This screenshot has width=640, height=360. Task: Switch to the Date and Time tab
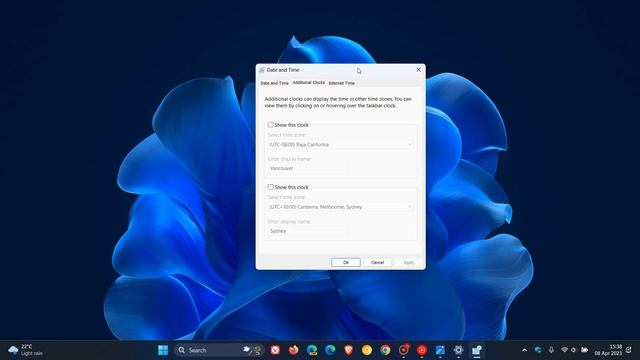(x=274, y=83)
